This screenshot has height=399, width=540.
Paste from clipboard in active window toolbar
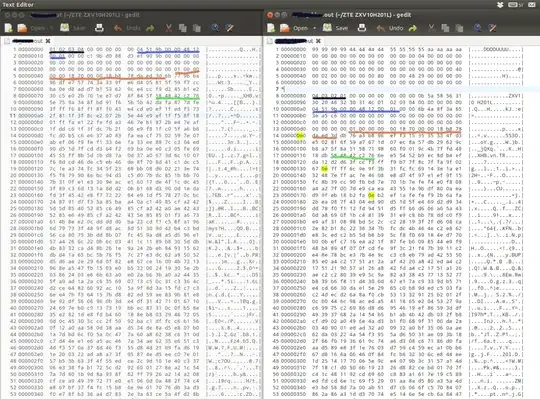[459, 28]
